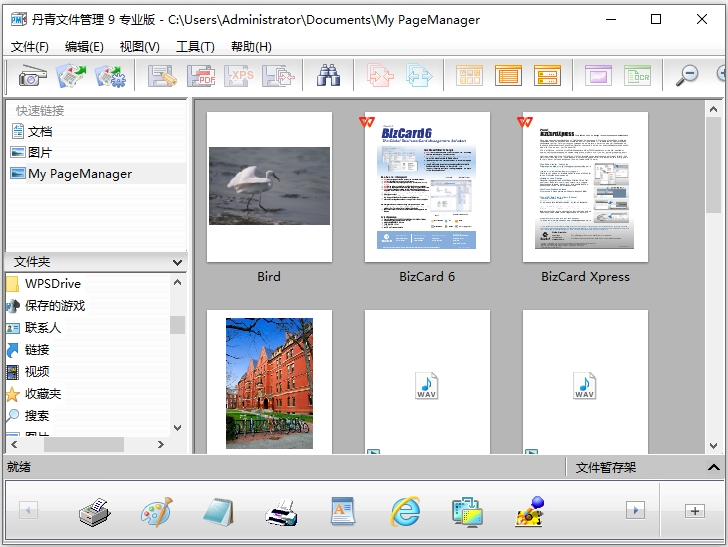Image resolution: width=728 pixels, height=547 pixels.
Task: Select the Bird image thumbnail
Action: point(269,186)
